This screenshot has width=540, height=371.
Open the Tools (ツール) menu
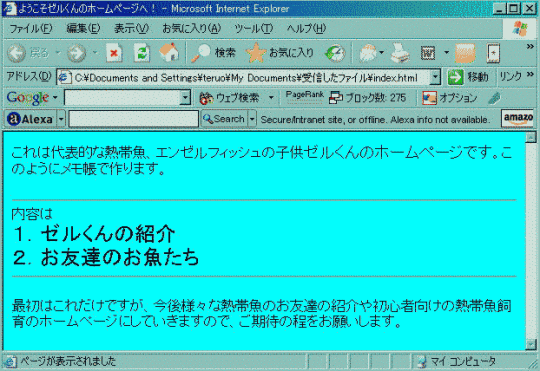[253, 29]
